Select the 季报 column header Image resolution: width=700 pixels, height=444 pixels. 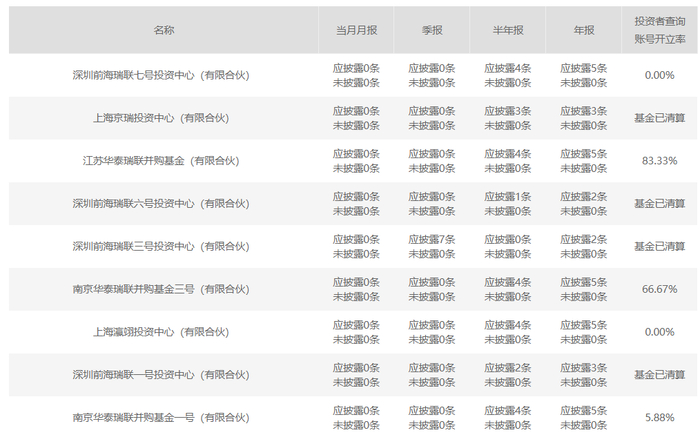432,30
